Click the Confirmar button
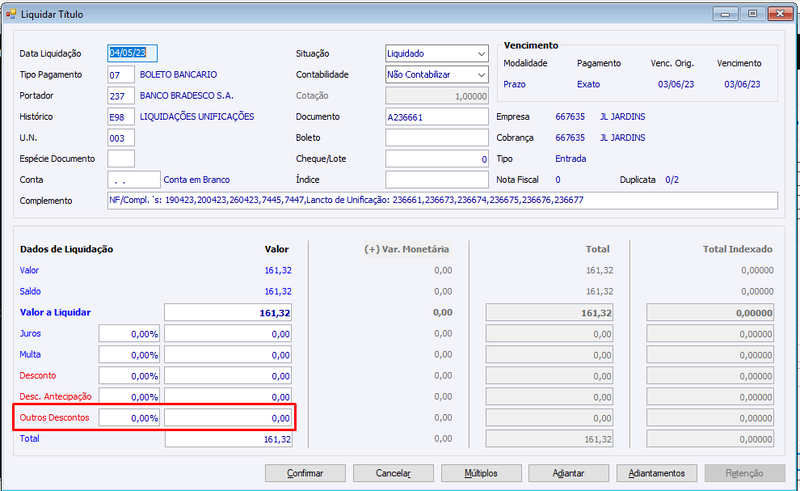The image size is (800, 491). click(x=305, y=473)
